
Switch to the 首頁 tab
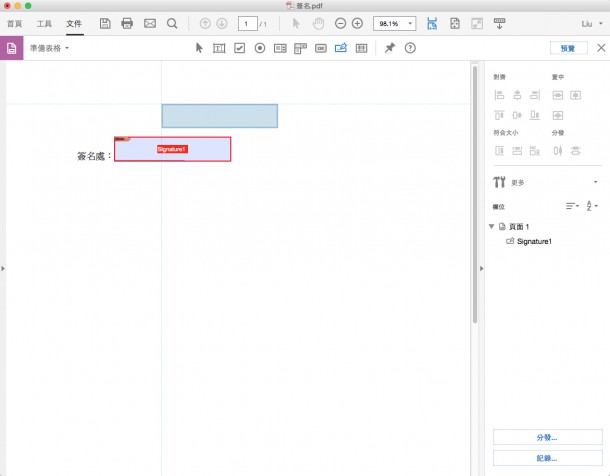(x=15, y=23)
